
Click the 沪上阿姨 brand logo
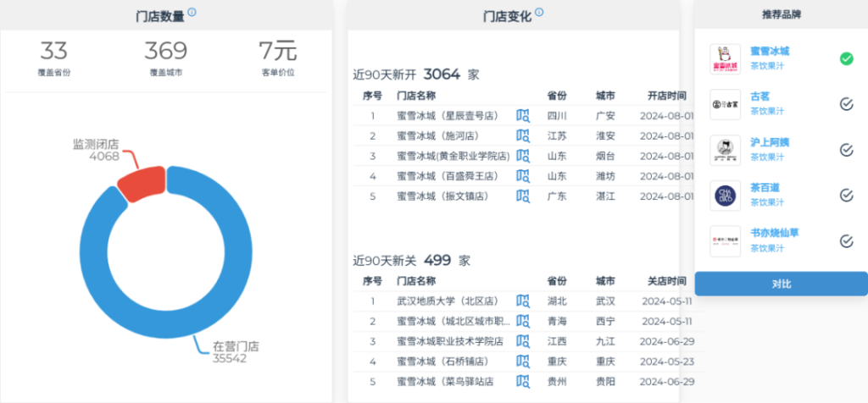coord(726,150)
